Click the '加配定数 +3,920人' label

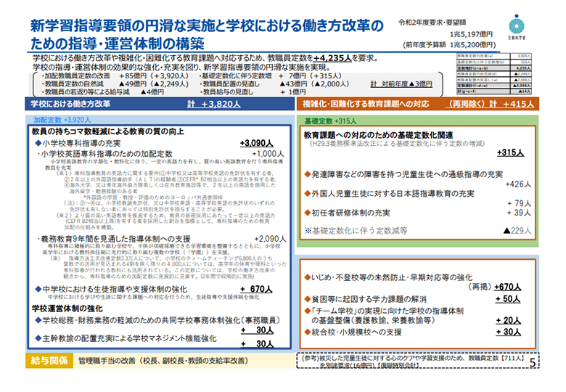pyautogui.click(x=62, y=120)
